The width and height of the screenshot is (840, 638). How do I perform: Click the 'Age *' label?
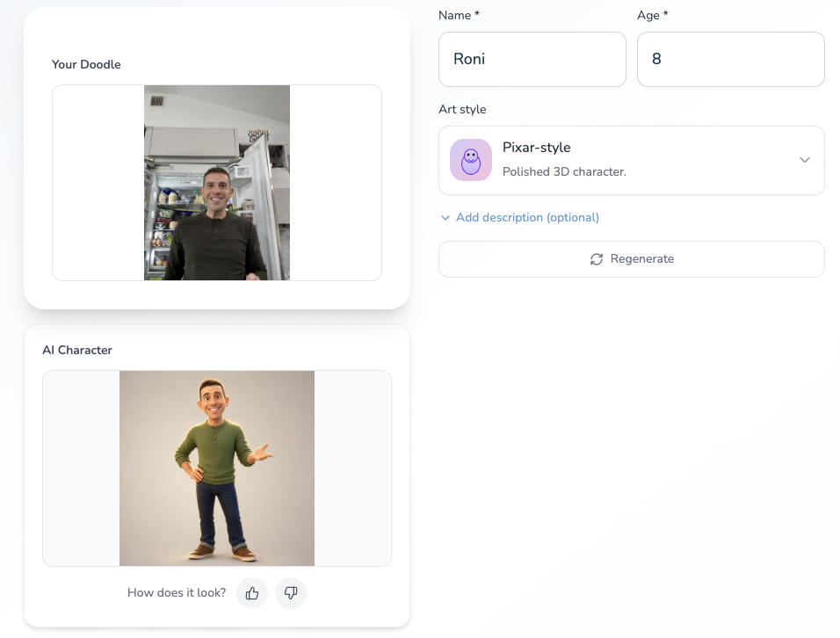coord(652,16)
